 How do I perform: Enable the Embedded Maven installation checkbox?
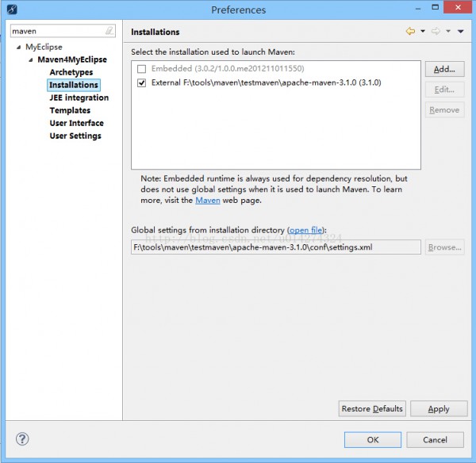pos(141,69)
